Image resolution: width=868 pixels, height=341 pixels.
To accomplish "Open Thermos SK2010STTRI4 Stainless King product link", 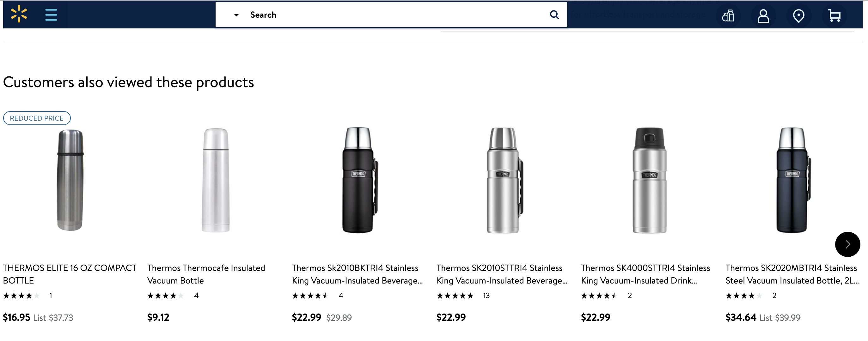I will (501, 274).
